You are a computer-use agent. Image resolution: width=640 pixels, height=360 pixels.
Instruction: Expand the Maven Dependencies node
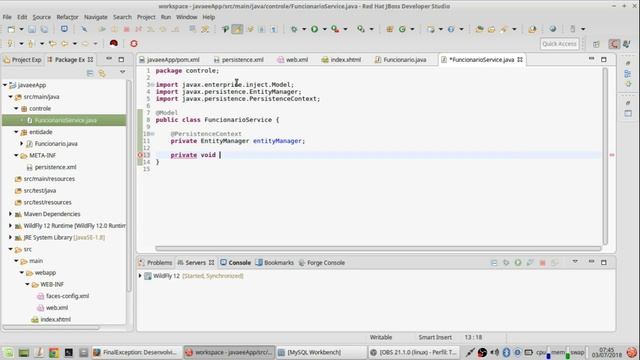[10, 214]
